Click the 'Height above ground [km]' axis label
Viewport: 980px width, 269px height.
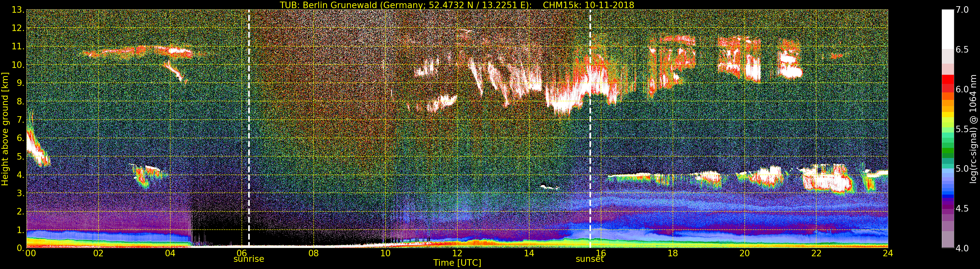click(5, 129)
